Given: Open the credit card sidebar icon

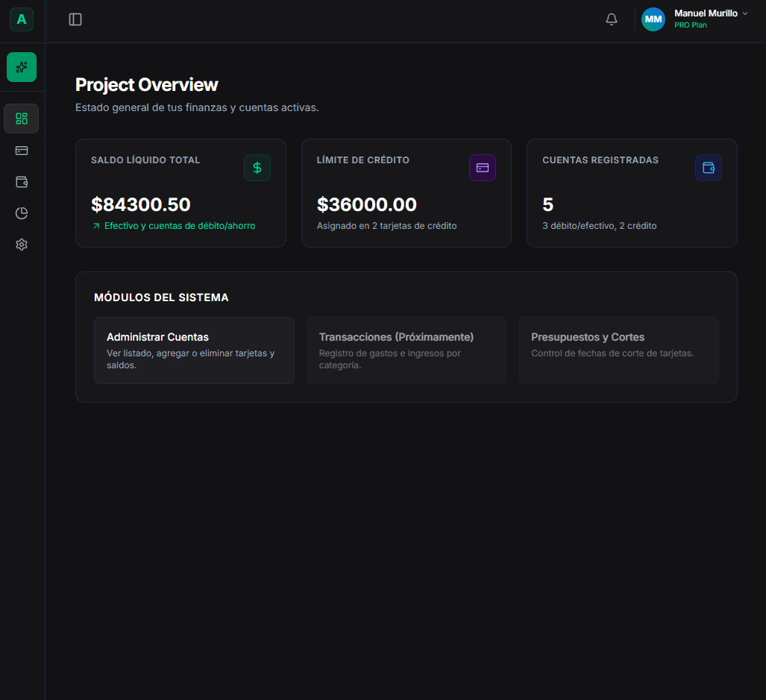Looking at the screenshot, I should [22, 151].
